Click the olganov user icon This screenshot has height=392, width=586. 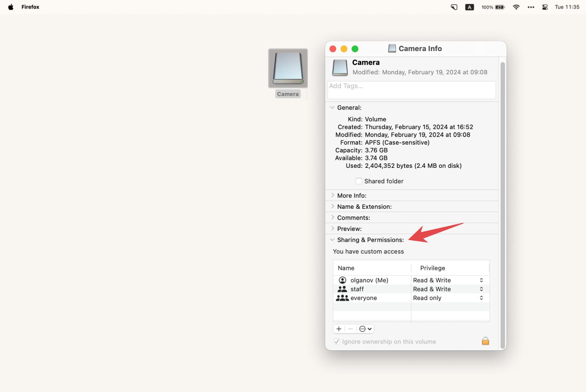click(343, 280)
